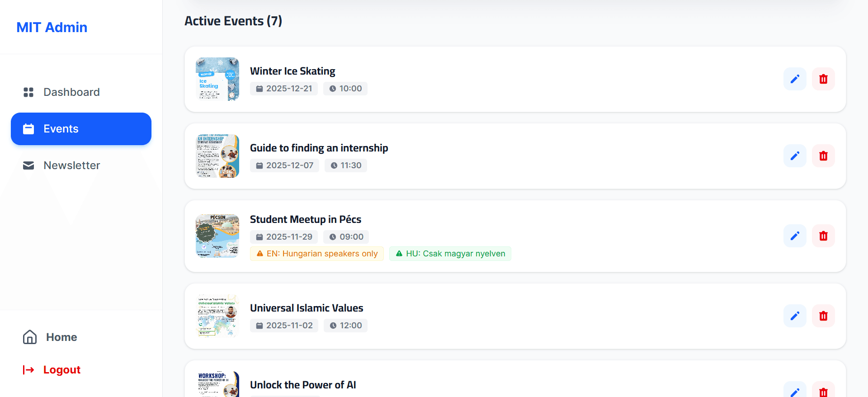Click the Logout link
868x397 pixels.
52,370
